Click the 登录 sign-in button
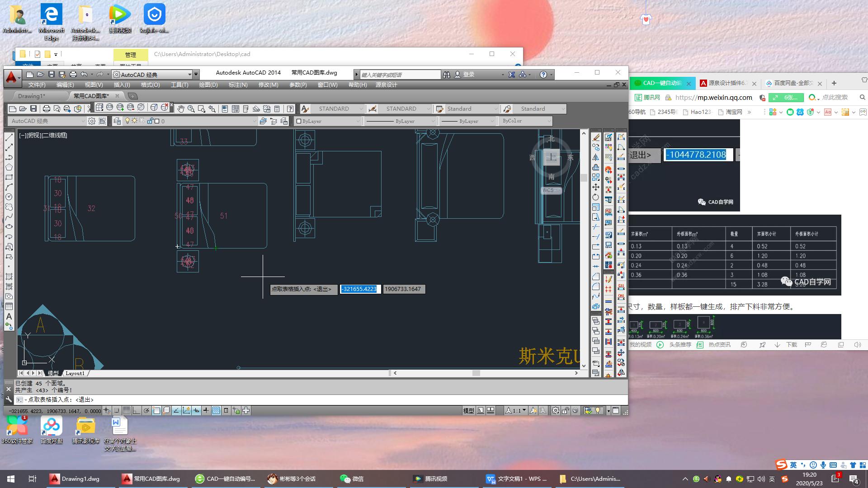Viewport: 868px width, 488px height. pos(468,75)
